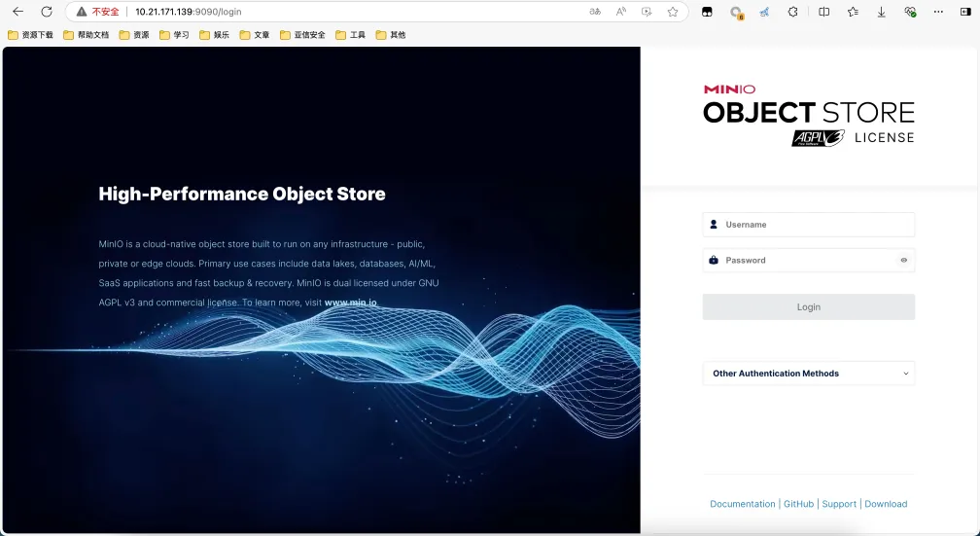Open the favorites list icon in toolbar
Screen dimensions: 980x536
coord(853,12)
